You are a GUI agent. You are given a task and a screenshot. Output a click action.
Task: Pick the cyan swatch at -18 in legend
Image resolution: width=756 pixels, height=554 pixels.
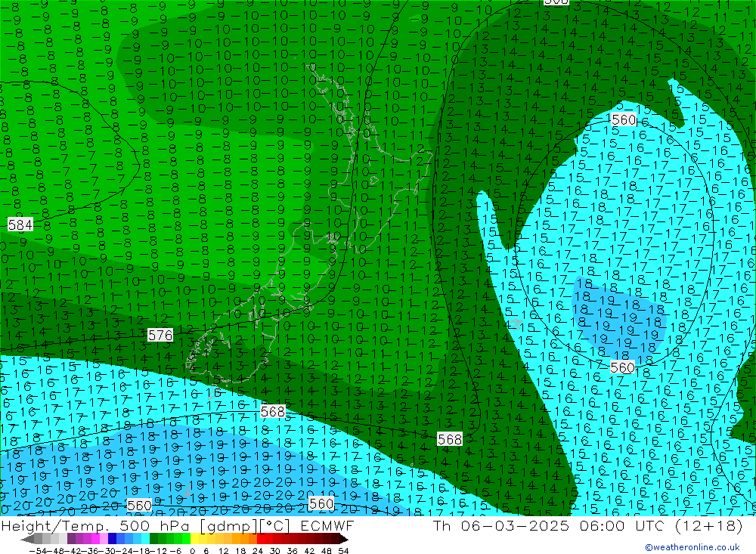coord(145,539)
